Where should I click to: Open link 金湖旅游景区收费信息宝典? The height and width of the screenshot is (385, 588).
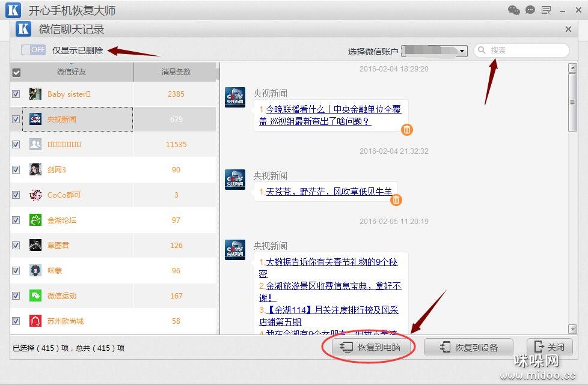click(x=330, y=292)
